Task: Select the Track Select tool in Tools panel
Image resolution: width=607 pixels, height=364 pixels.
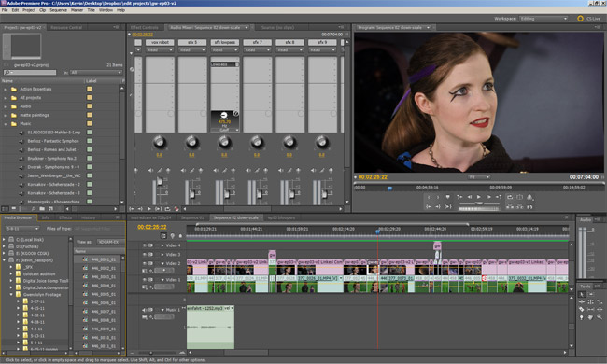Action: [590, 294]
